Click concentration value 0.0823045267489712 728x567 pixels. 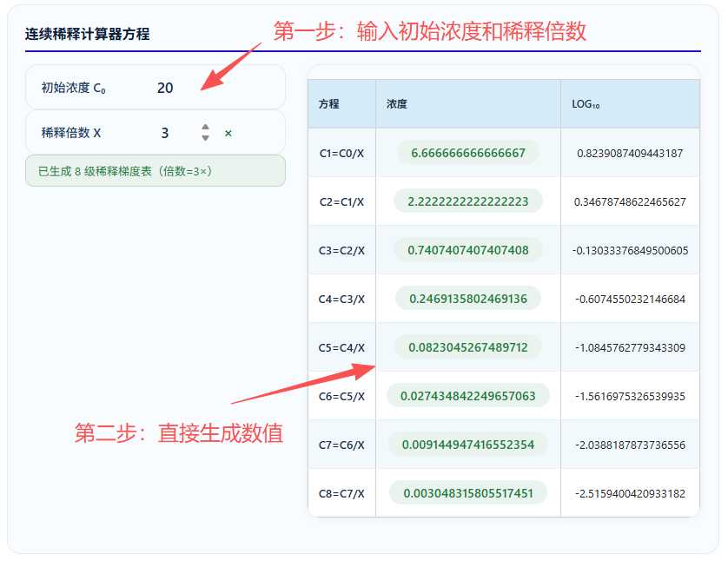[468, 347]
